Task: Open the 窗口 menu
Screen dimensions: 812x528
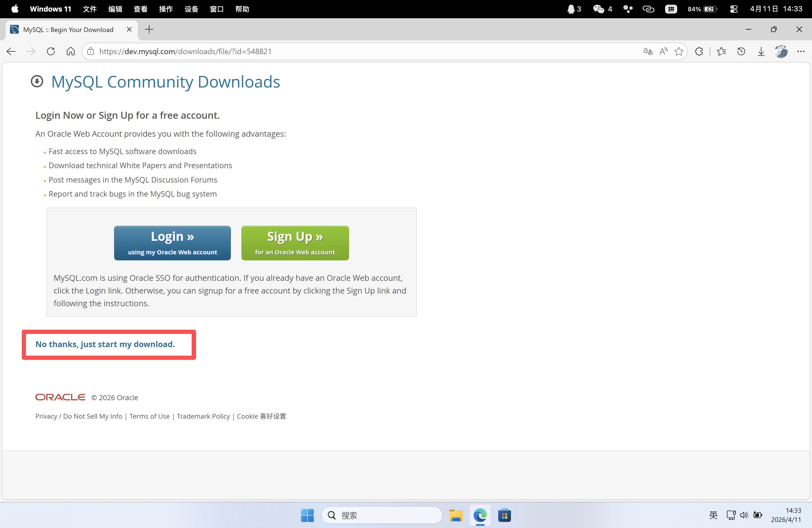Action: pyautogui.click(x=217, y=9)
